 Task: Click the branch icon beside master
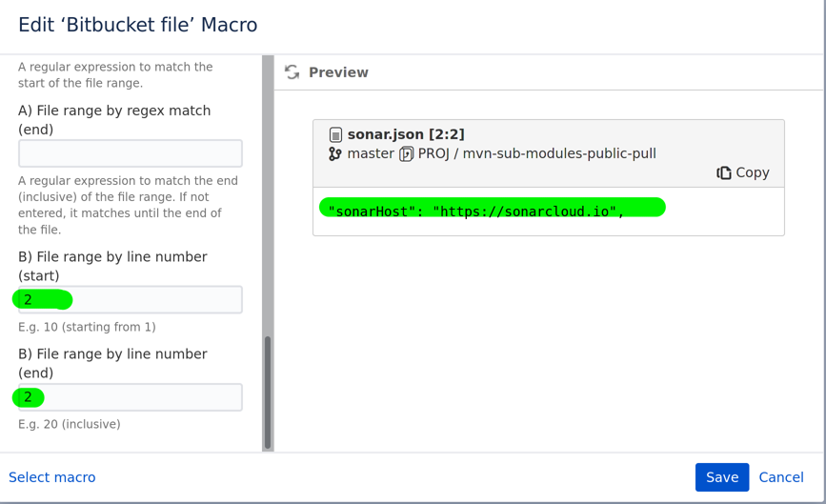(x=335, y=153)
